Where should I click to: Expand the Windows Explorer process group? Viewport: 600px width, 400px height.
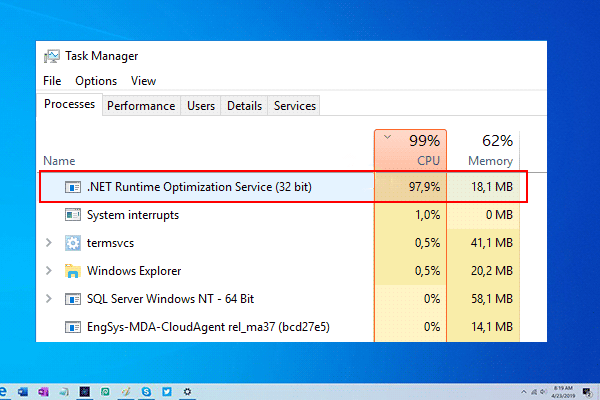click(x=48, y=270)
